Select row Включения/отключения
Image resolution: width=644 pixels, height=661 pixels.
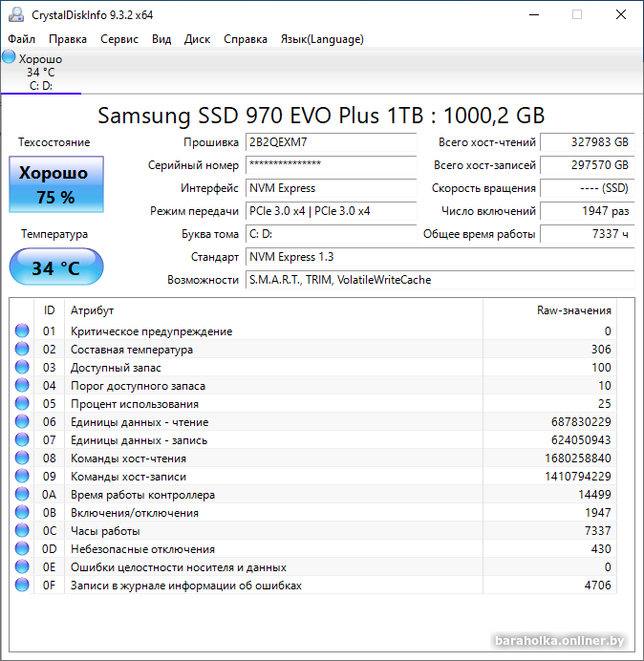(x=313, y=512)
